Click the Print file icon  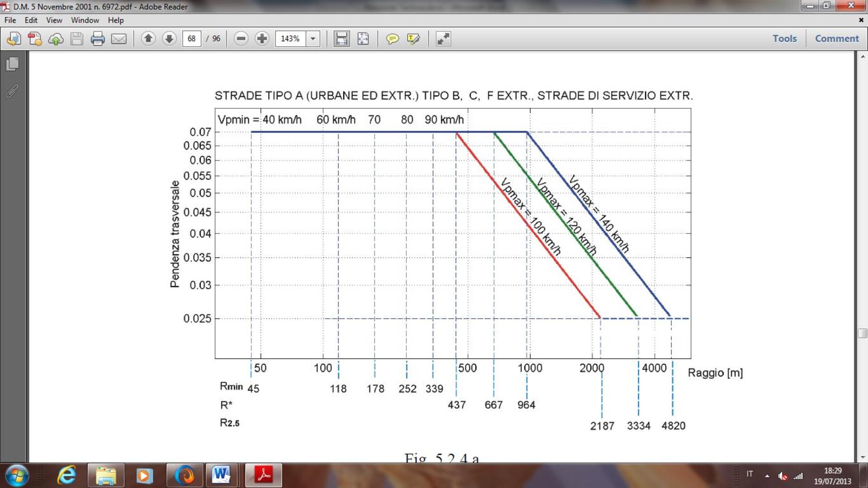coord(97,39)
